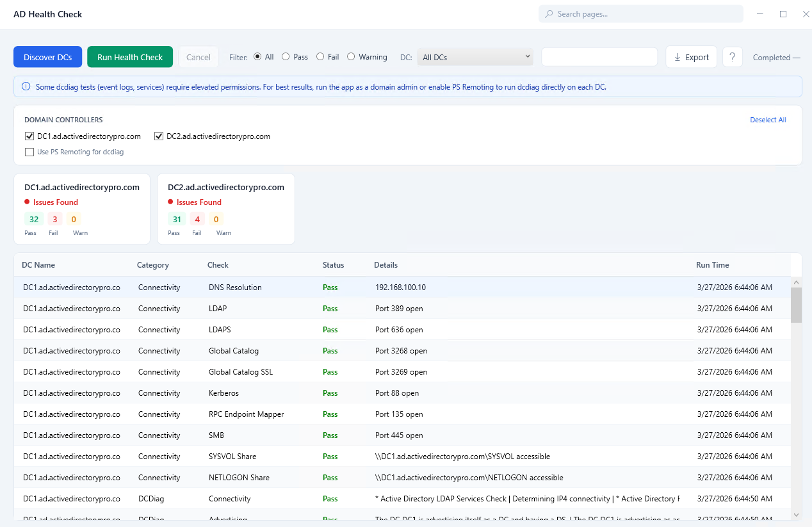Click the Export button
The width and height of the screenshot is (812, 527).
[x=691, y=57]
